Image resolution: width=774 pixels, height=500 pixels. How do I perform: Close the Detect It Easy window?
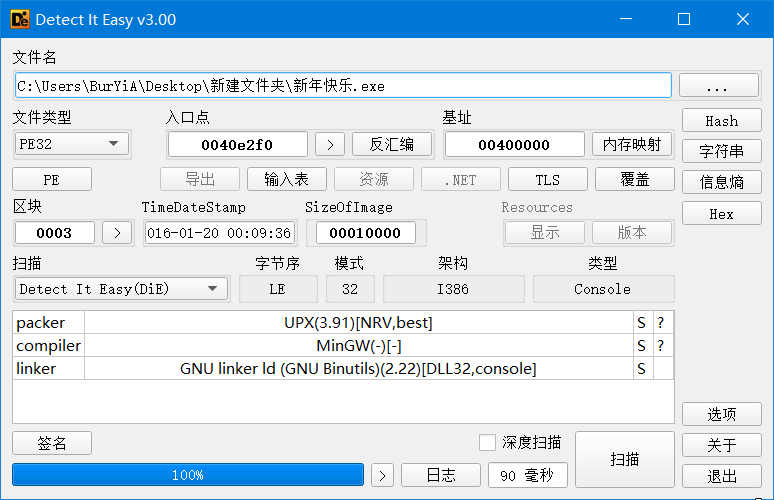tap(742, 19)
